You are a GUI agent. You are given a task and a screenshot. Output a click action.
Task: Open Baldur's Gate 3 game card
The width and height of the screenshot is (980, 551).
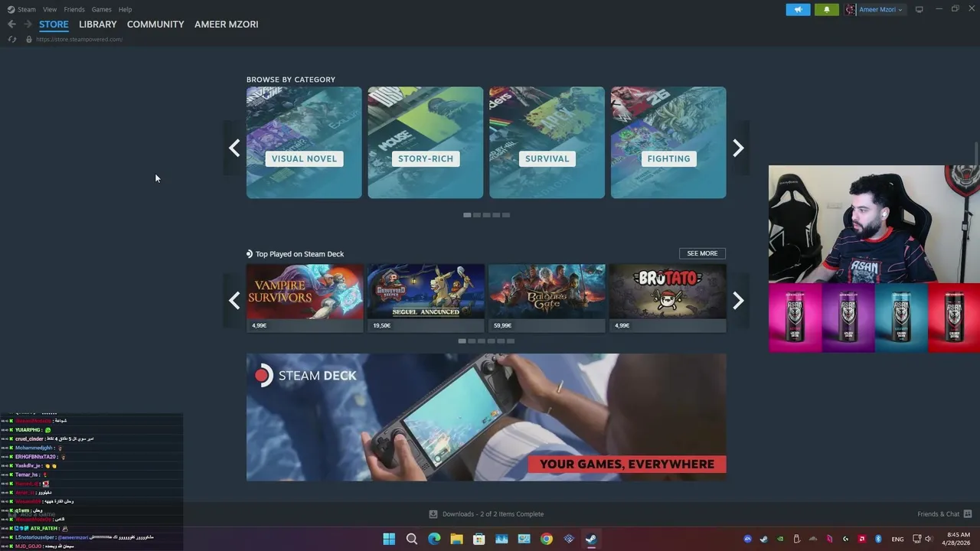pyautogui.click(x=547, y=298)
